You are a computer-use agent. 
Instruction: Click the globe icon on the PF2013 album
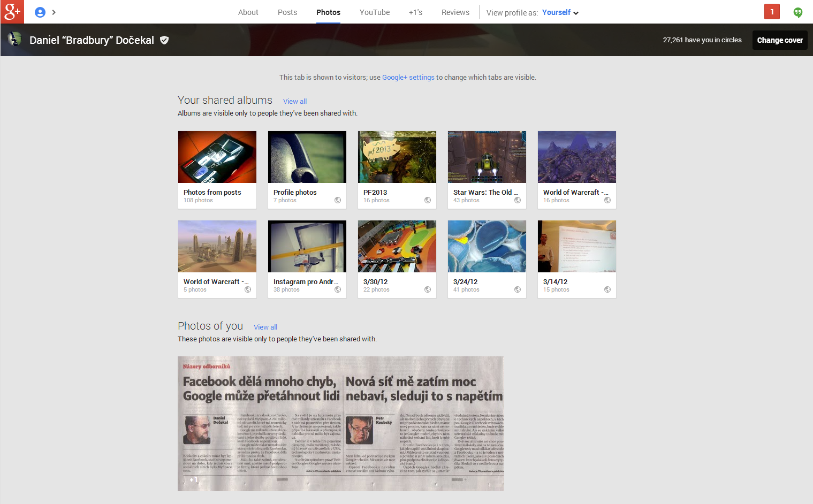click(428, 200)
